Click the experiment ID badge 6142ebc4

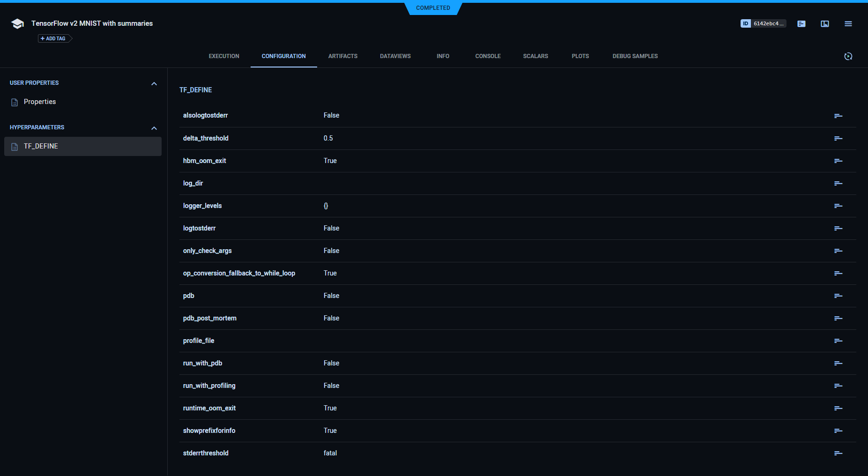click(763, 23)
